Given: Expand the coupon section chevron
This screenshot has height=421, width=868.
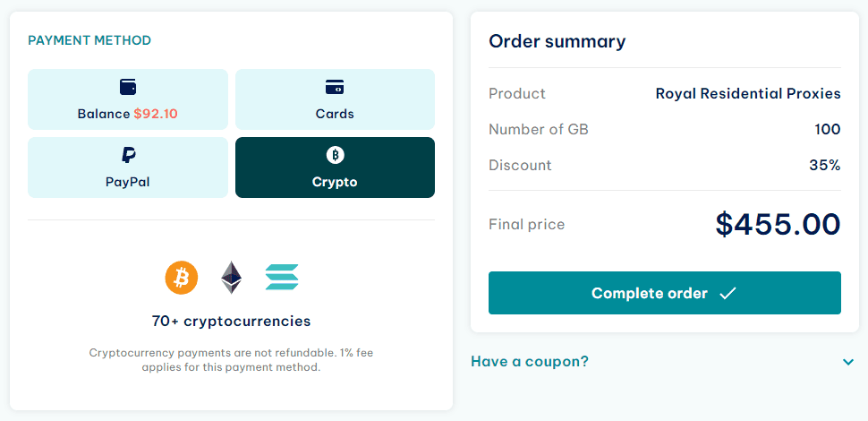Looking at the screenshot, I should tap(848, 362).
